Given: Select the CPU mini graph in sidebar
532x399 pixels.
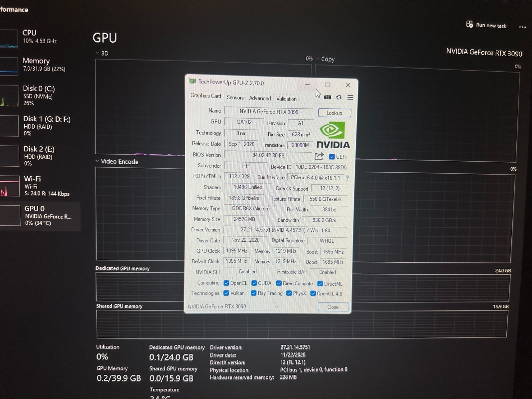Looking at the screenshot, I should (9, 39).
